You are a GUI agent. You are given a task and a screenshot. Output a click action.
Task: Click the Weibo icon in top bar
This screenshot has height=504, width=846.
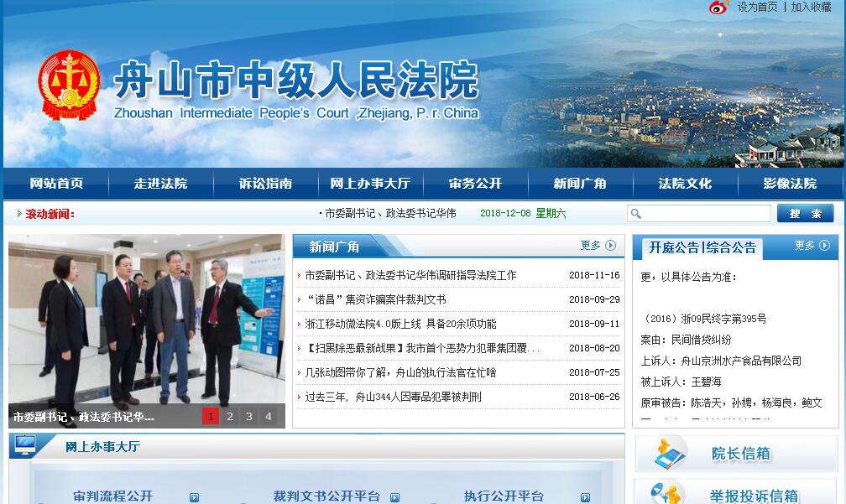[x=718, y=8]
